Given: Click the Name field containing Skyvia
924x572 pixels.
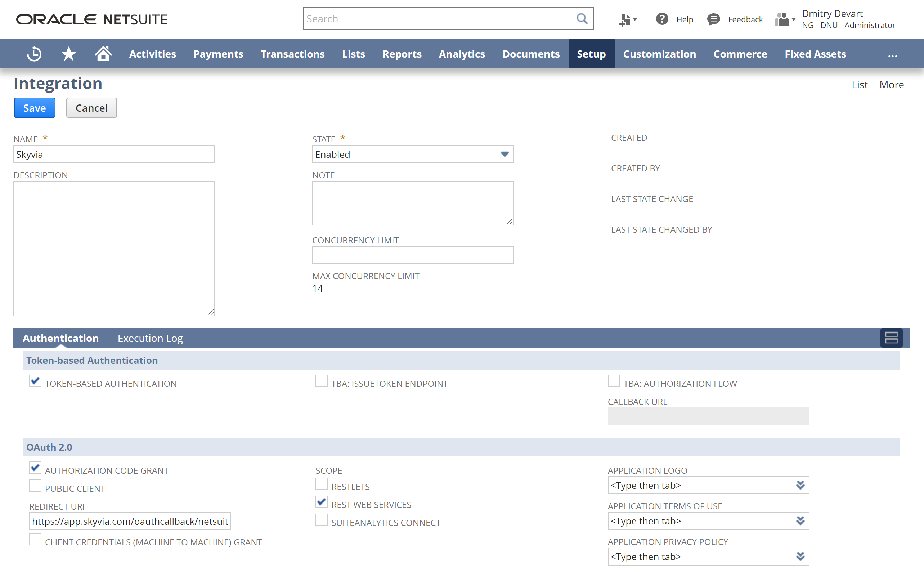Looking at the screenshot, I should pos(114,155).
